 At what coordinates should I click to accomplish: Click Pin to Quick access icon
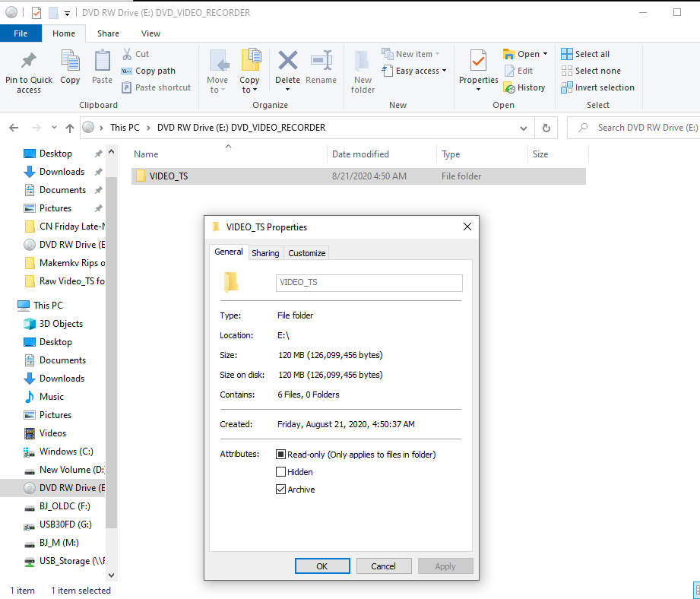tap(29, 61)
